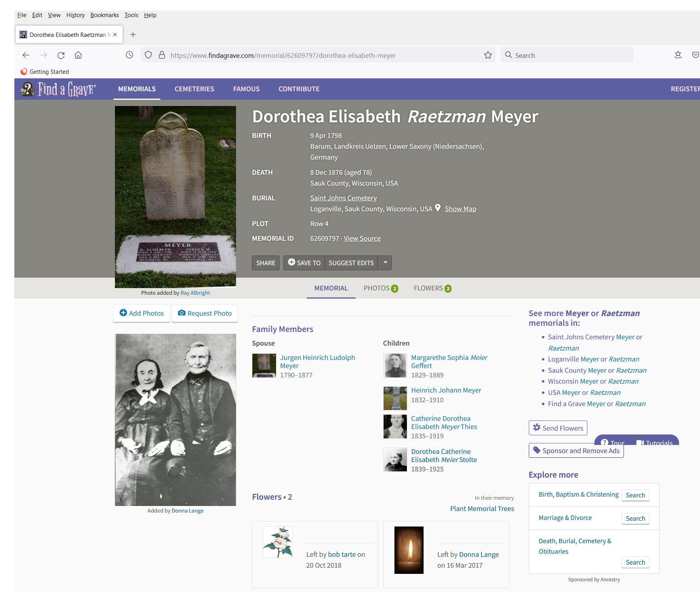Click Sponsor and Remove Ads button
Screen dimensions: 700x603
click(576, 450)
